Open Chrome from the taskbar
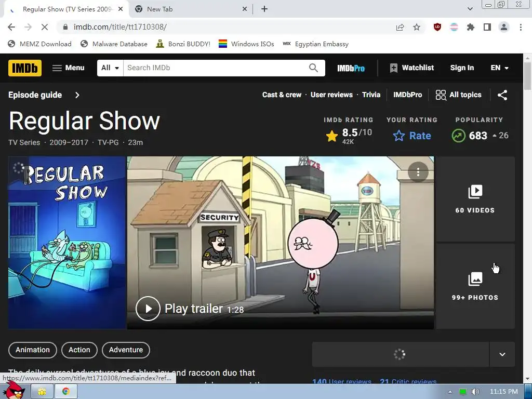Viewport: 532px width, 399px height. (x=66, y=392)
